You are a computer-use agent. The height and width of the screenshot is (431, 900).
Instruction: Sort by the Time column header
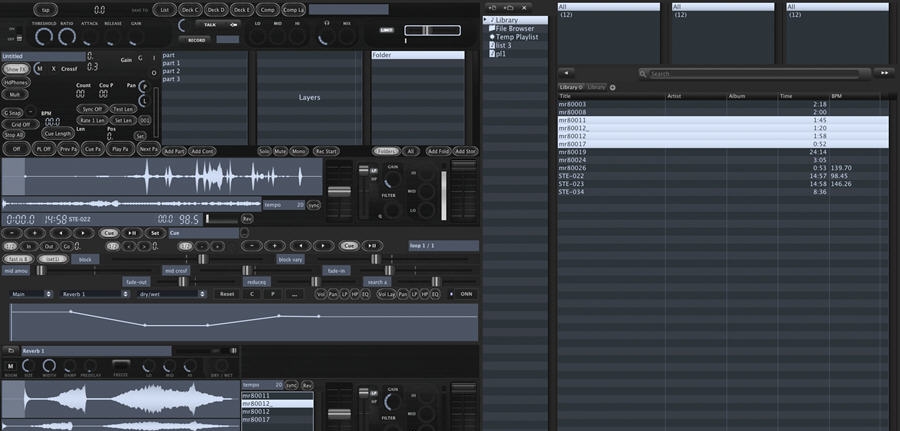804,96
